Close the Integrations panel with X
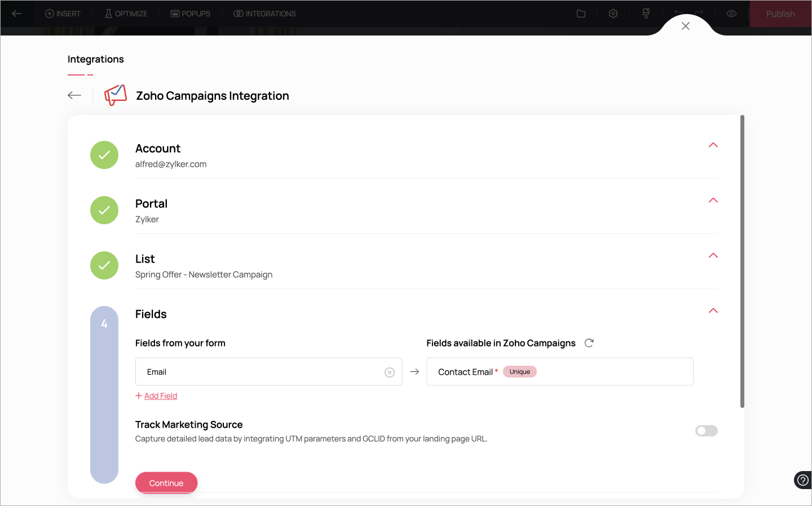 (686, 26)
